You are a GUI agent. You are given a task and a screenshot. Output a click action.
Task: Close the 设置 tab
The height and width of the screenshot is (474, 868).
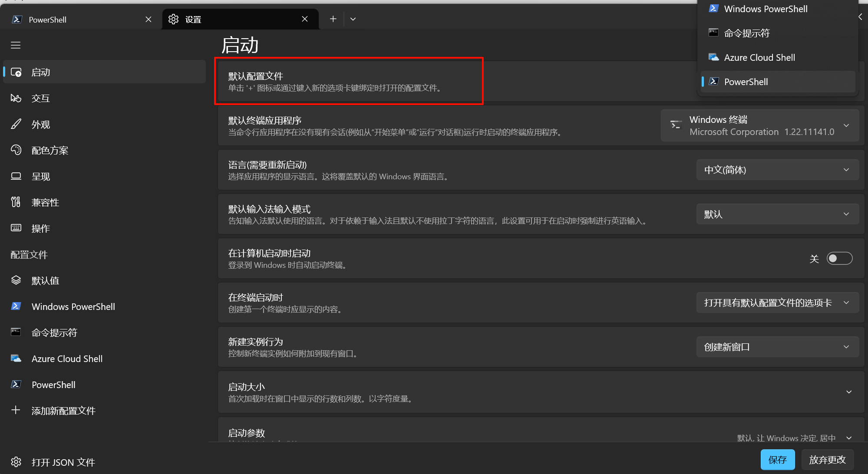(x=305, y=19)
